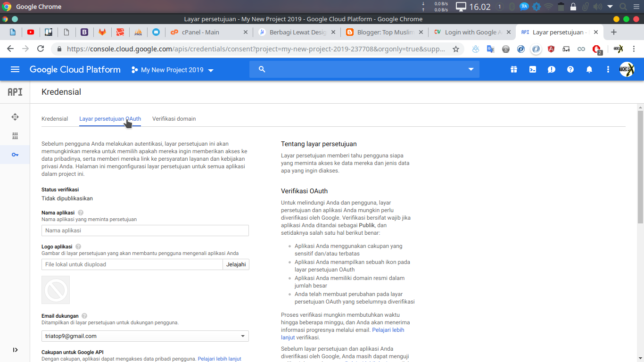Open My New Project 2019 project selector
This screenshot has width=644, height=362.
(173, 70)
